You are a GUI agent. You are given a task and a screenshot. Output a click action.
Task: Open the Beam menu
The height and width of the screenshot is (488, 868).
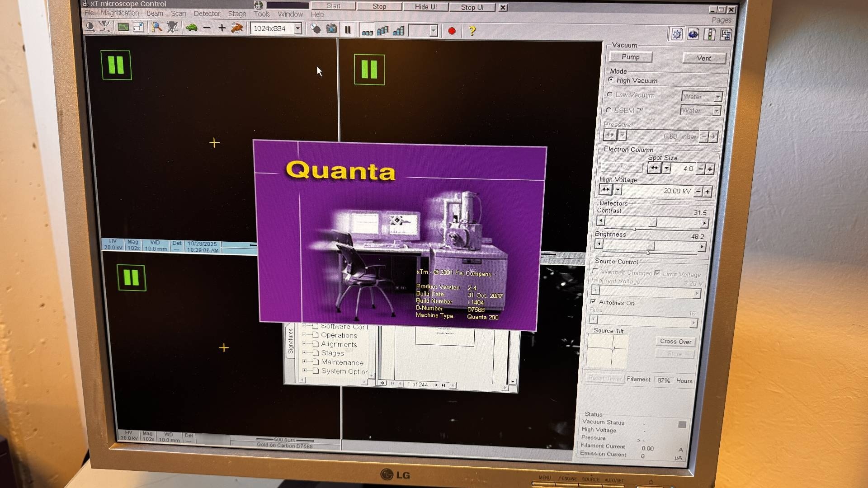(x=155, y=14)
